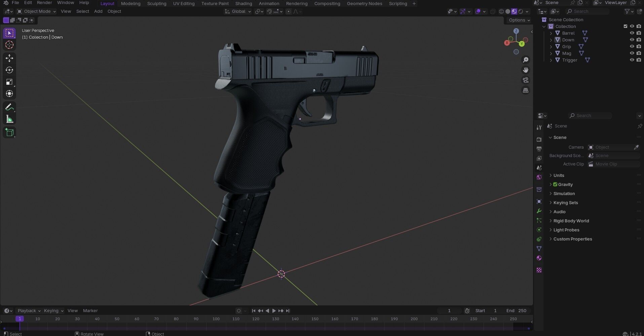Jump to the last frame

pyautogui.click(x=288, y=311)
